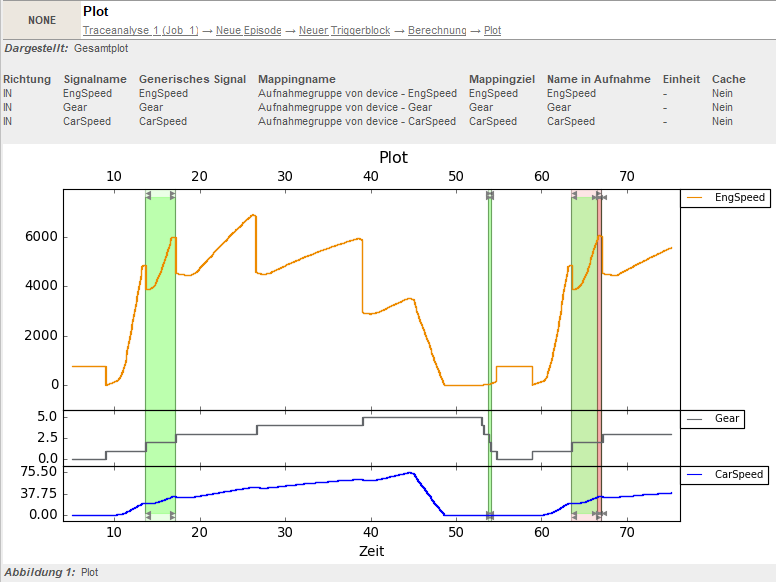Click the 6000 y-axis tick label
Screen dimensions: 777x582
[41, 236]
